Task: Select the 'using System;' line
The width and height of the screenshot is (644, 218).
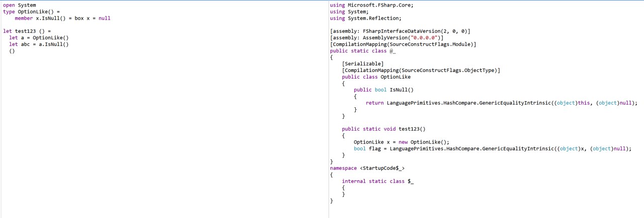Action: point(349,12)
